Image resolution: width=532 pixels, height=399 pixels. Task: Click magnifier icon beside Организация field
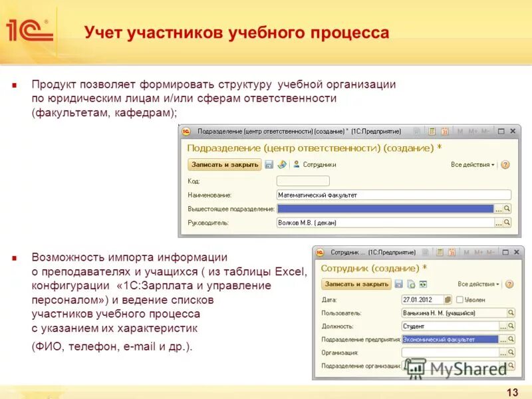[509, 352]
